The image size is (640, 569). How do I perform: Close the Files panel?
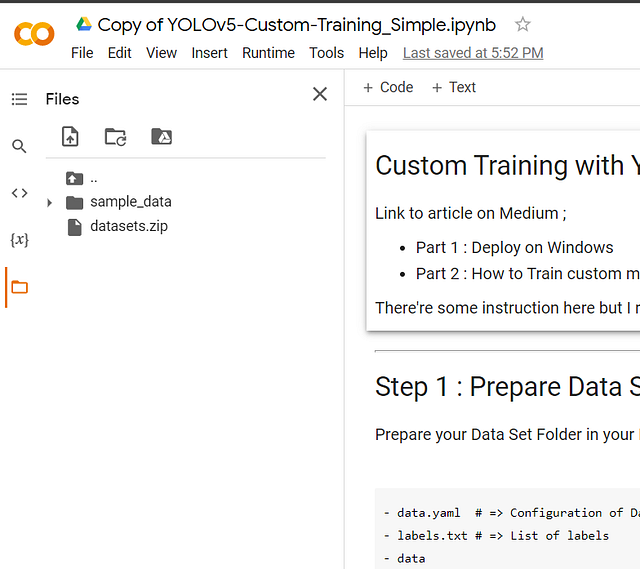point(320,94)
